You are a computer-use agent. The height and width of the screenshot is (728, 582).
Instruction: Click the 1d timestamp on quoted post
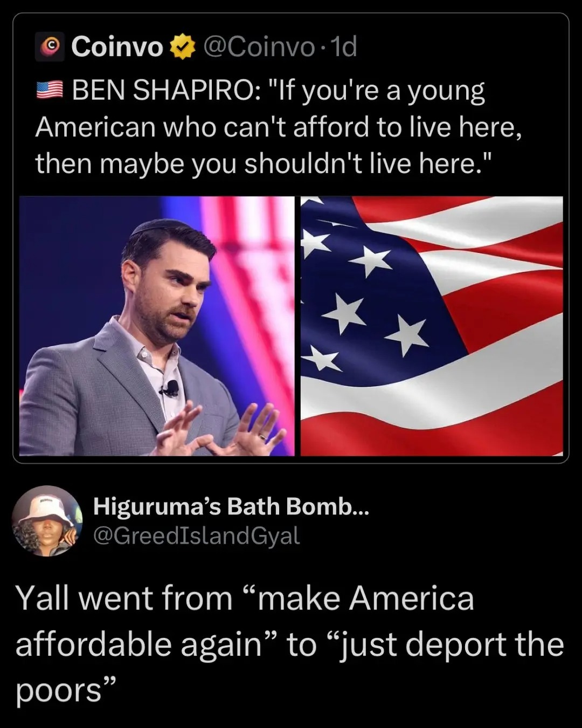[x=343, y=47]
